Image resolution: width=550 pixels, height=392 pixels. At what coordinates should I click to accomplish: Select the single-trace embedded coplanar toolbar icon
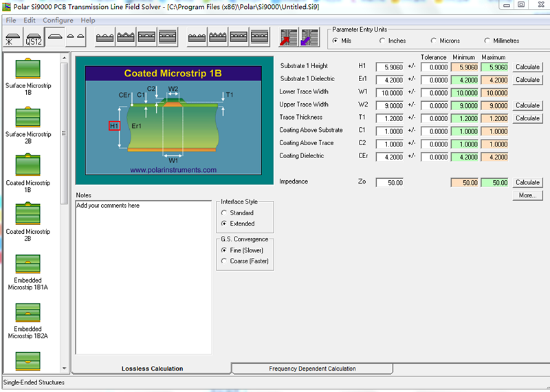click(x=146, y=37)
